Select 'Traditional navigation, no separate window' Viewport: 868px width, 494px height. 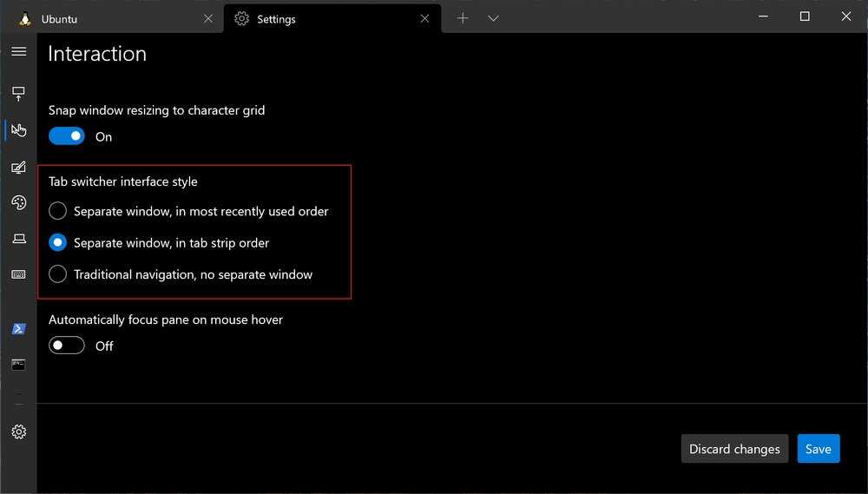coord(57,274)
